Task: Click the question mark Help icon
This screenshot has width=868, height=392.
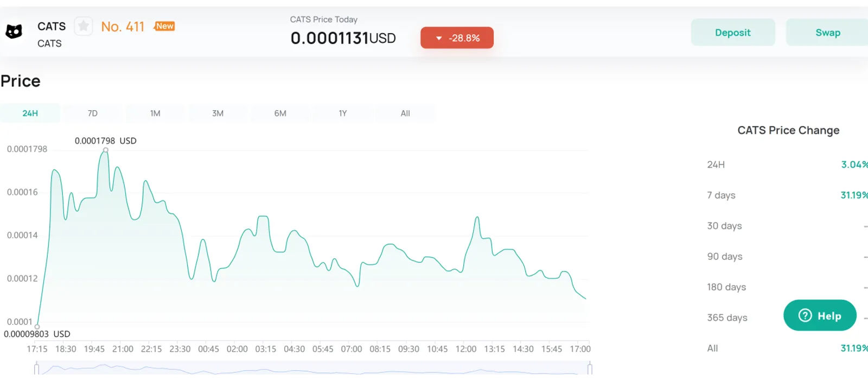Action: (x=805, y=315)
